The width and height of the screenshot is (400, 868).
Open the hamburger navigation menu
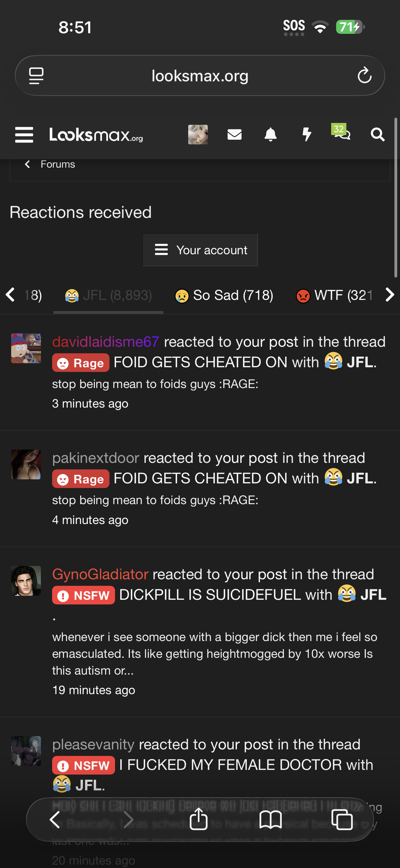pos(24,135)
